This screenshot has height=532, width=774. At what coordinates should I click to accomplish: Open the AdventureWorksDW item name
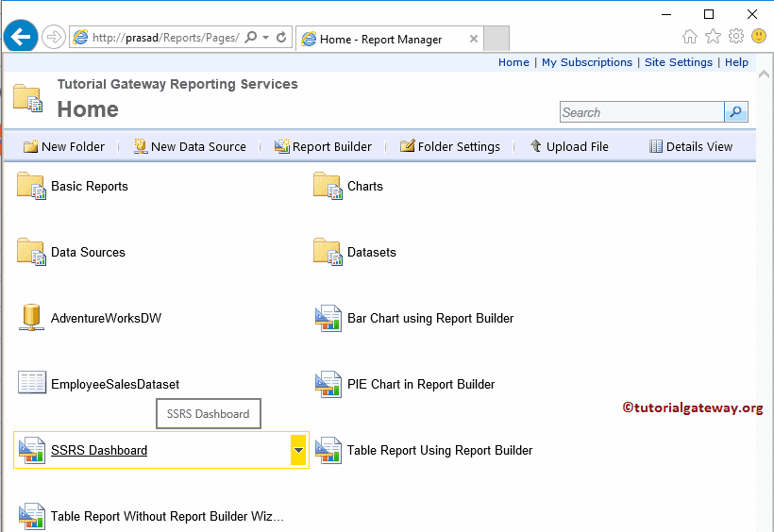tap(106, 318)
